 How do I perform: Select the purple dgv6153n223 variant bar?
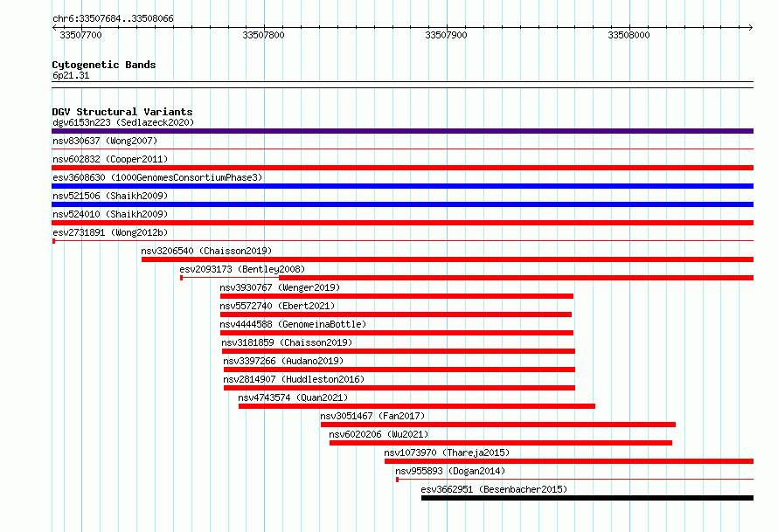[402, 131]
